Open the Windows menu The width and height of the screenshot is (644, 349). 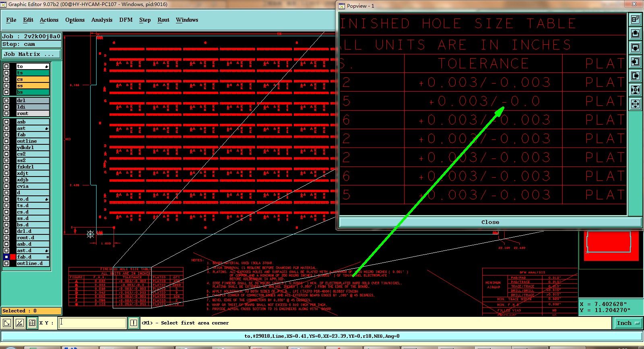[x=187, y=20]
